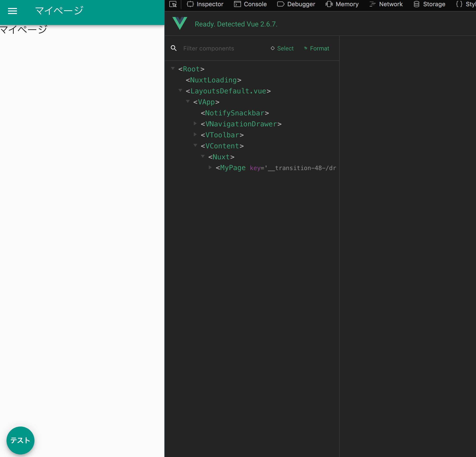Collapse the Root tree node arrow
The height and width of the screenshot is (457, 476).
click(x=173, y=68)
